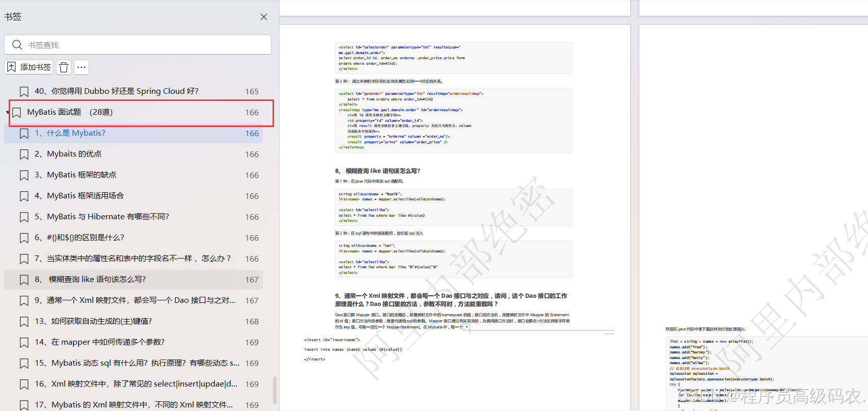Click bookmark icon beside 40、Dubbo row

[24, 92]
